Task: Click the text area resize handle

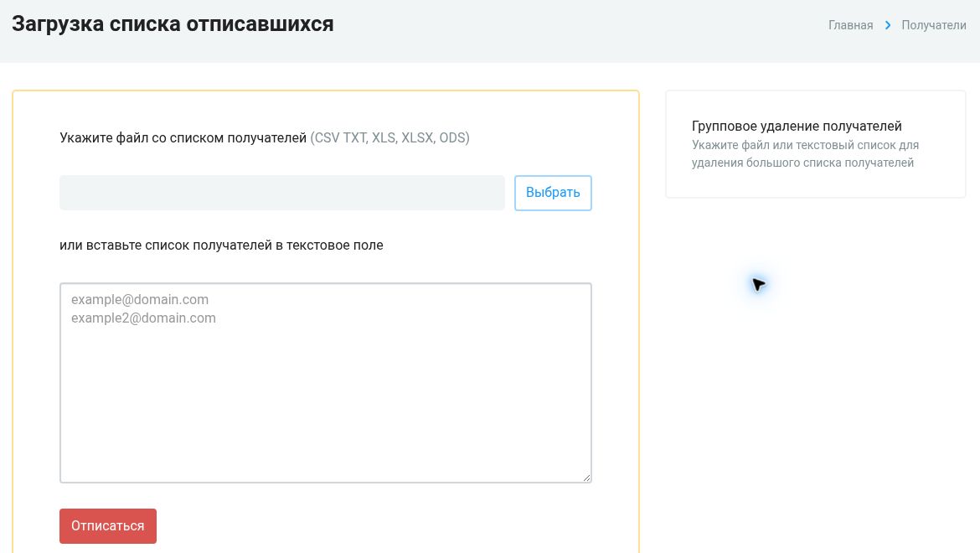Action: click(x=586, y=478)
